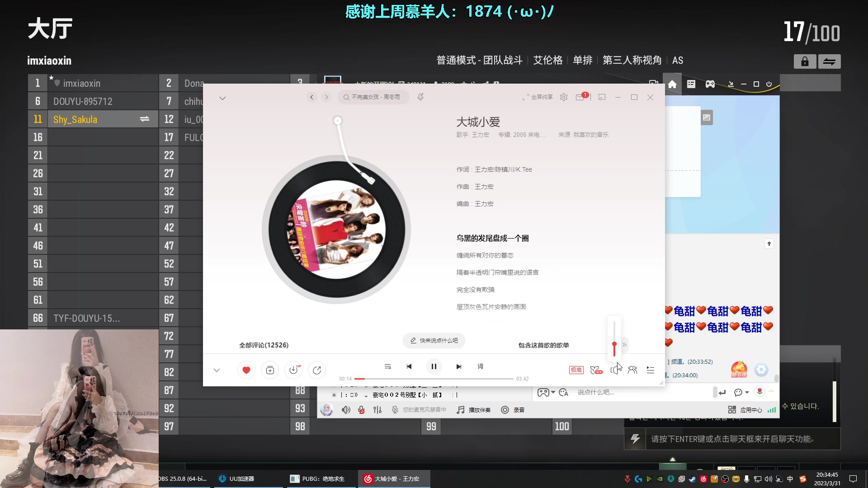The height and width of the screenshot is (488, 868).
Task: Download the song with VIP icon
Action: coord(293,370)
